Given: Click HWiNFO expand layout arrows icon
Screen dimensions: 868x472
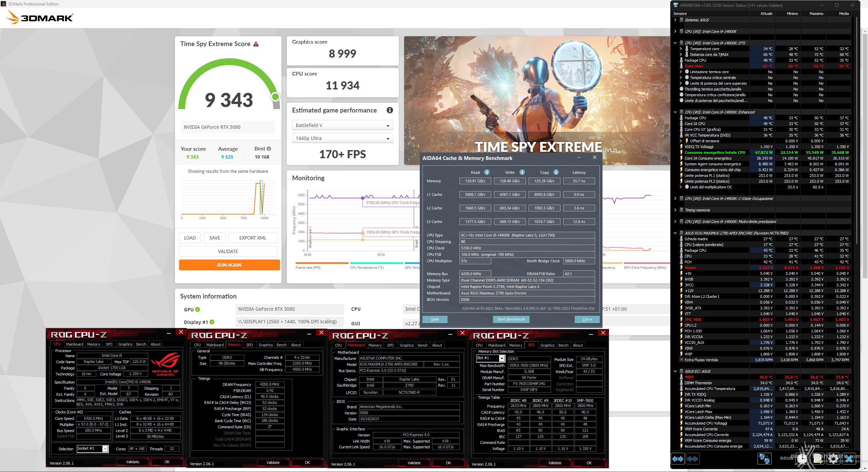Looking at the screenshot, I should [x=678, y=459].
